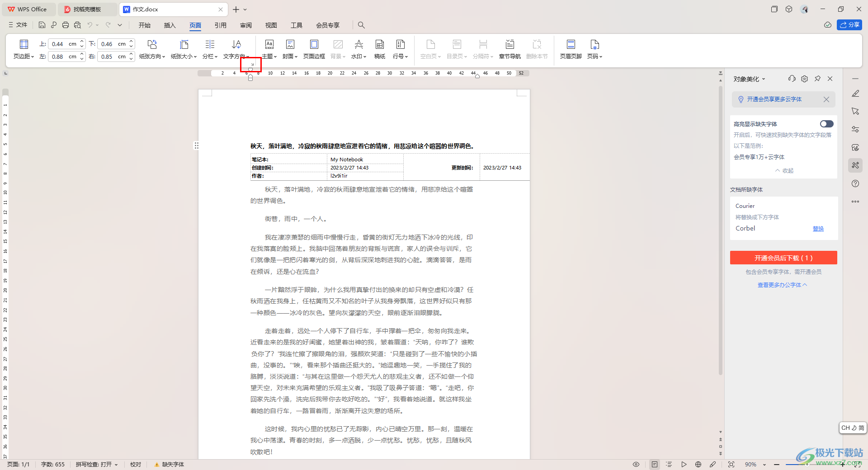Open the 水印 watermark menu
The width and height of the screenshot is (868, 470).
tap(359, 50)
